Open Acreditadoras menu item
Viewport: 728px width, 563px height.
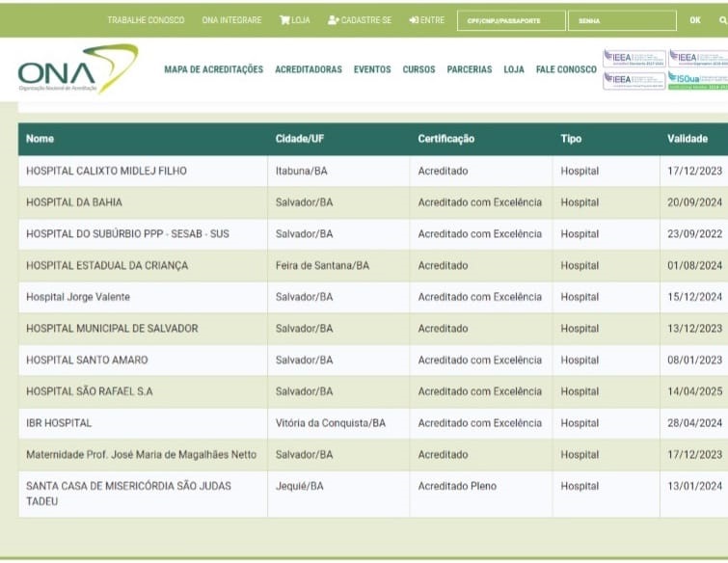pos(309,69)
